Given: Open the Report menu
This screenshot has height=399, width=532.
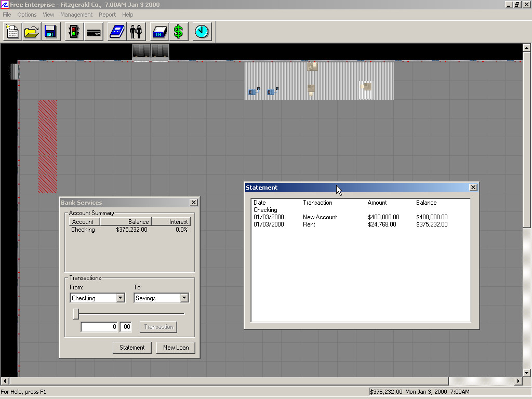Looking at the screenshot, I should (x=108, y=15).
